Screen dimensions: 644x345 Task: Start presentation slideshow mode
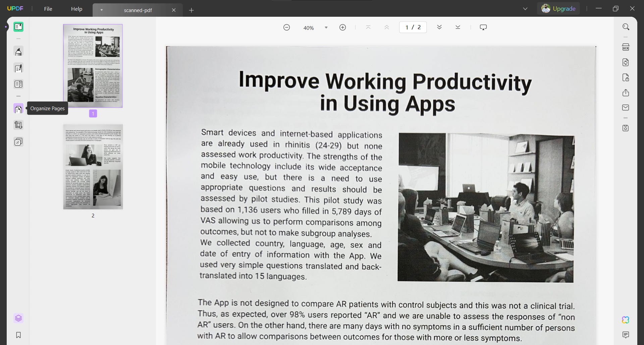point(483,27)
